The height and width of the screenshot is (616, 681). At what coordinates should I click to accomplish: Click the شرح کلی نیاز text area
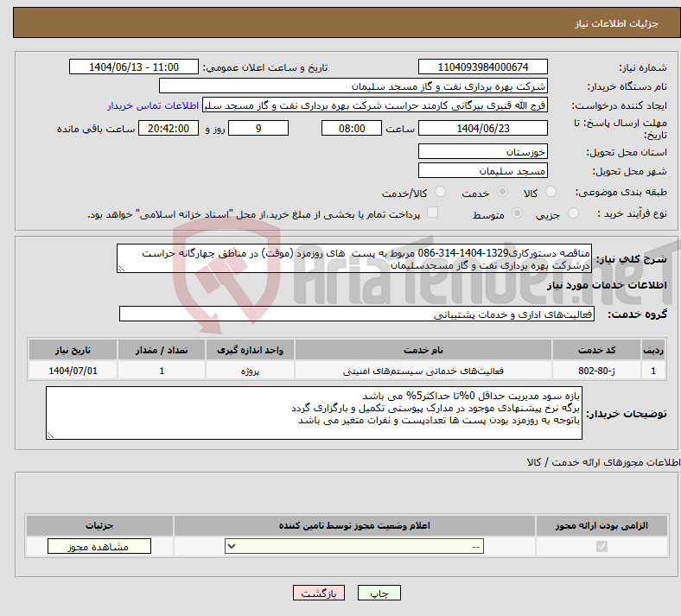354,258
